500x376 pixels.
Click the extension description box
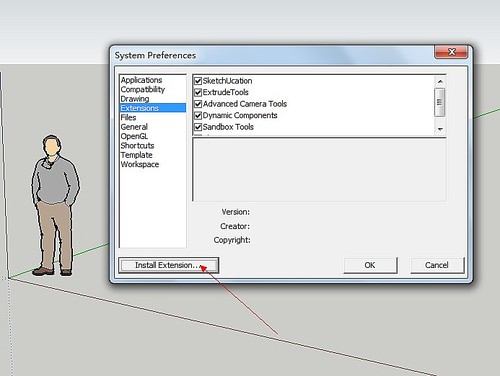coord(319,170)
